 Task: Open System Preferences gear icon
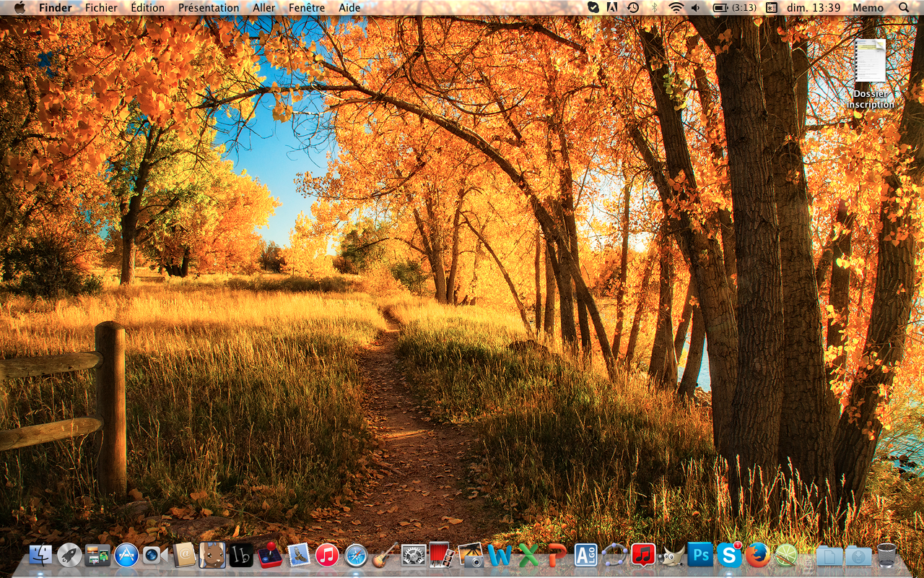pos(414,555)
